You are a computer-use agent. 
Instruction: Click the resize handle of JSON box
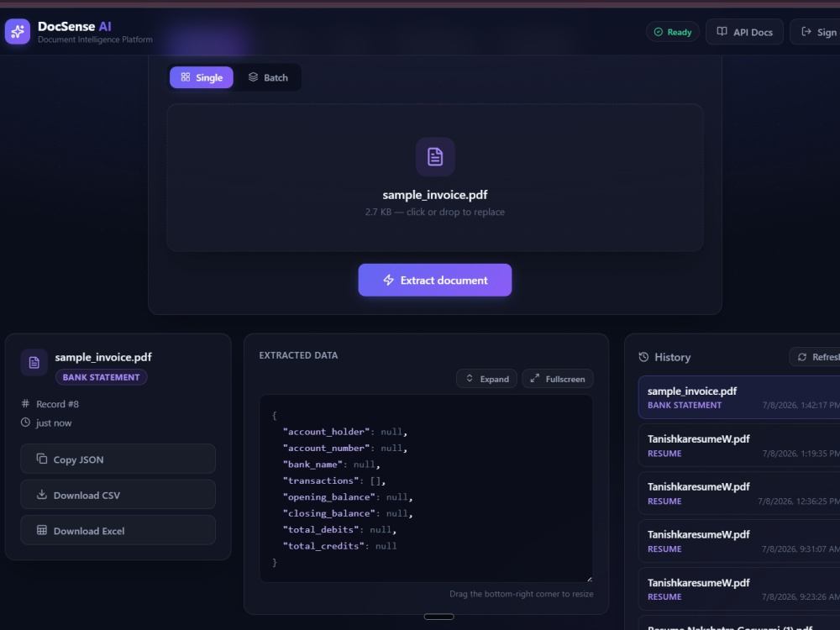pos(590,579)
